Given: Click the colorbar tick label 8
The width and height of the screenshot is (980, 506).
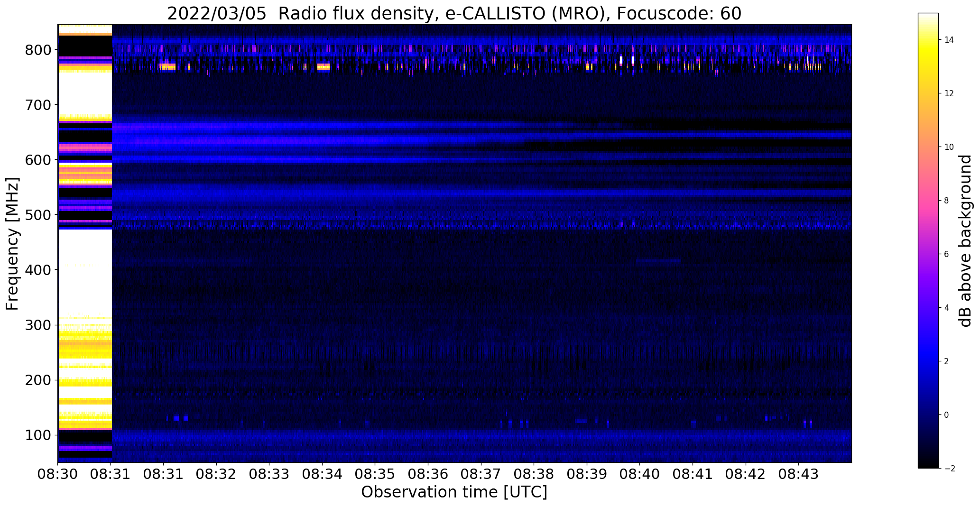Looking at the screenshot, I should tap(946, 201).
